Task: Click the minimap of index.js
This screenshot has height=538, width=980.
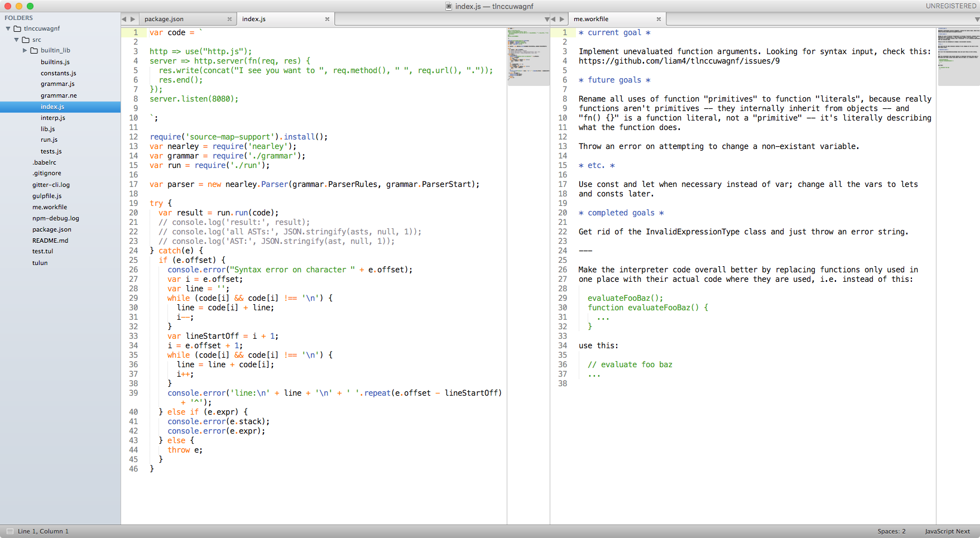Action: [528, 56]
